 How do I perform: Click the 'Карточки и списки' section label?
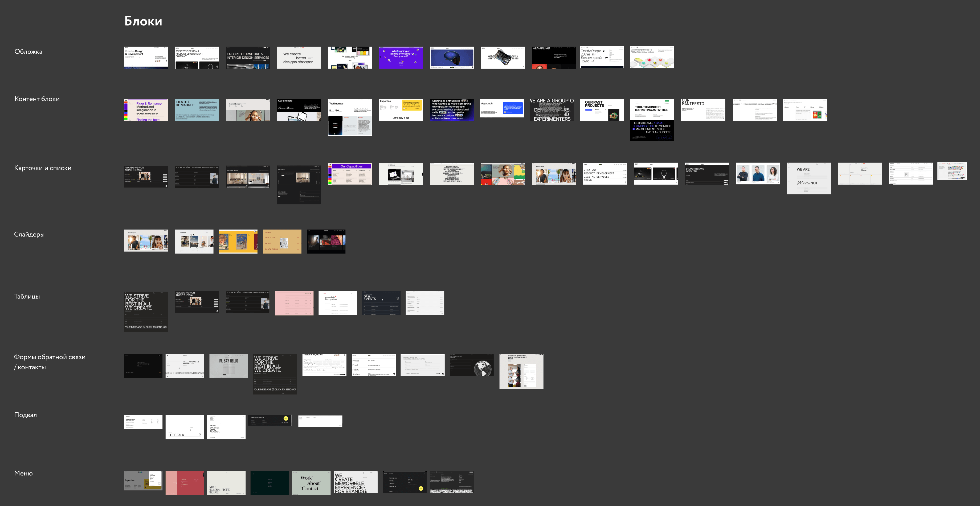click(x=43, y=168)
